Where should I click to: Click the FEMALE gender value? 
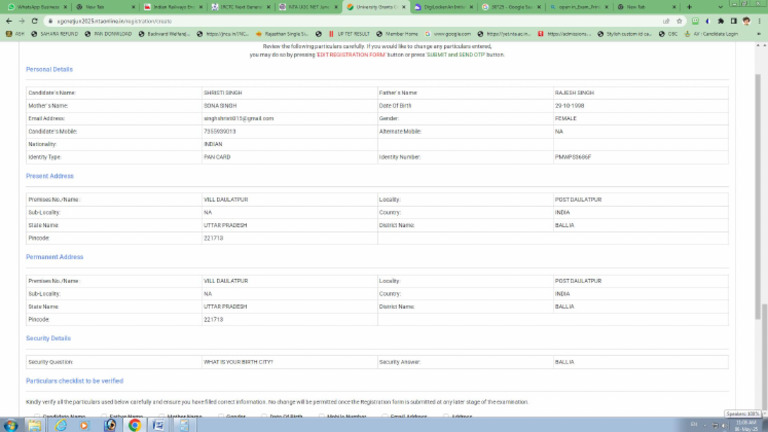tap(565, 118)
